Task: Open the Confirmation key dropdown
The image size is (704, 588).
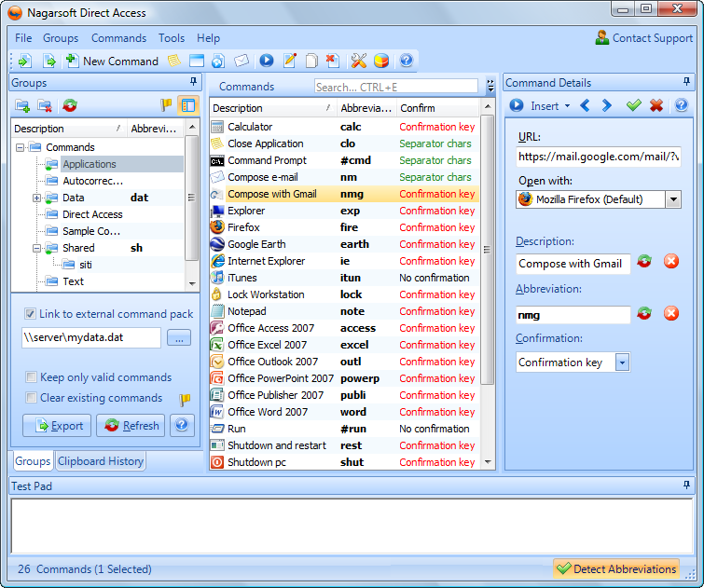Action: (622, 362)
